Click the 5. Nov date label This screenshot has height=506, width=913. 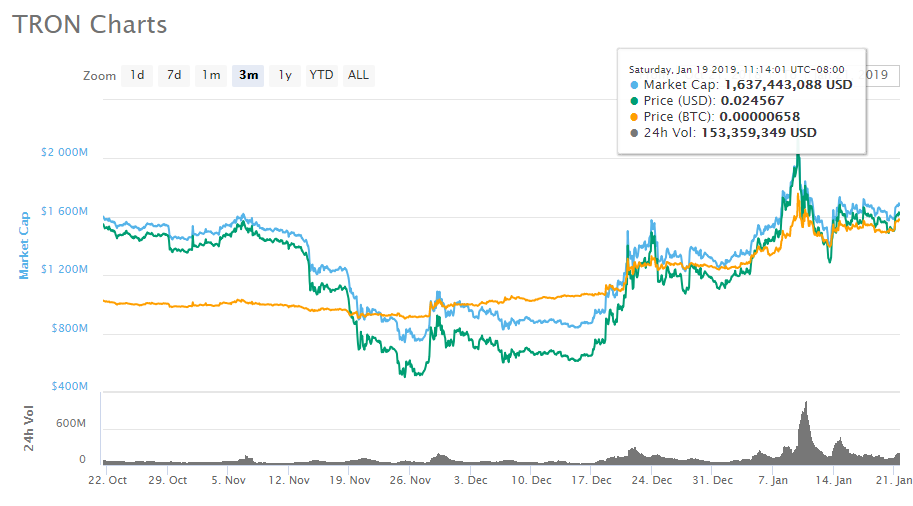click(x=228, y=480)
